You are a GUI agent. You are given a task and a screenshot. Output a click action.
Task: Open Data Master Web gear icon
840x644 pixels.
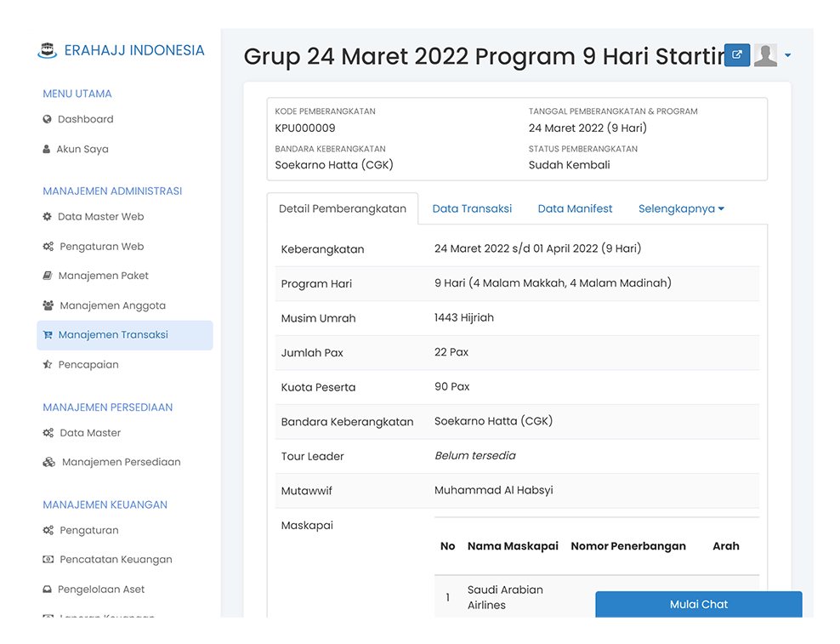(x=47, y=217)
